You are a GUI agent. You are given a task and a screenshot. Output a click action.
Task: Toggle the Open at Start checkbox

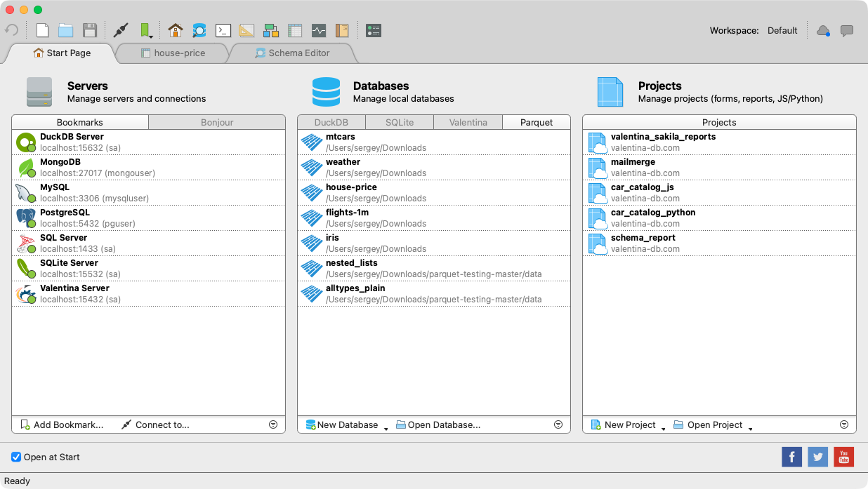click(x=16, y=457)
